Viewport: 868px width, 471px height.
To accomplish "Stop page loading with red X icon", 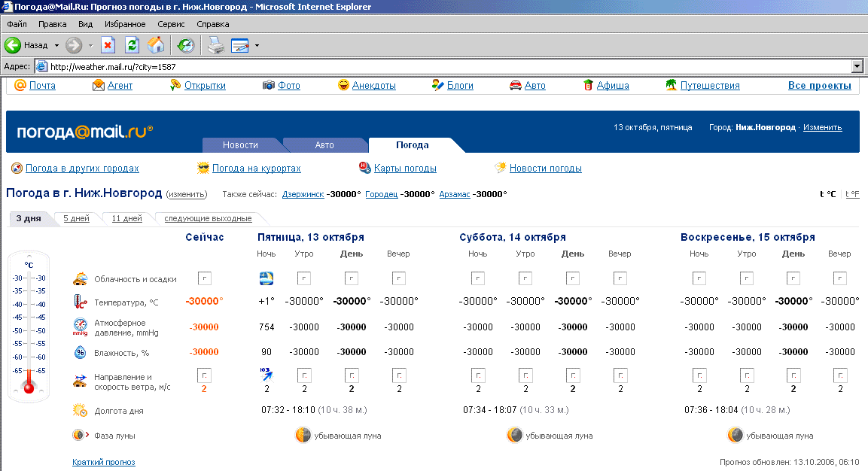I will pyautogui.click(x=108, y=45).
